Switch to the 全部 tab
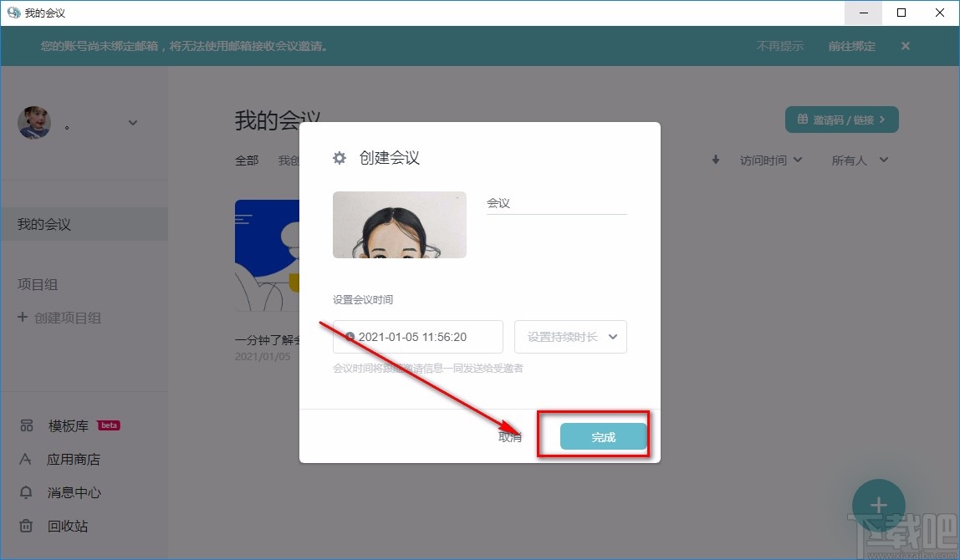The height and width of the screenshot is (560, 960). click(246, 160)
